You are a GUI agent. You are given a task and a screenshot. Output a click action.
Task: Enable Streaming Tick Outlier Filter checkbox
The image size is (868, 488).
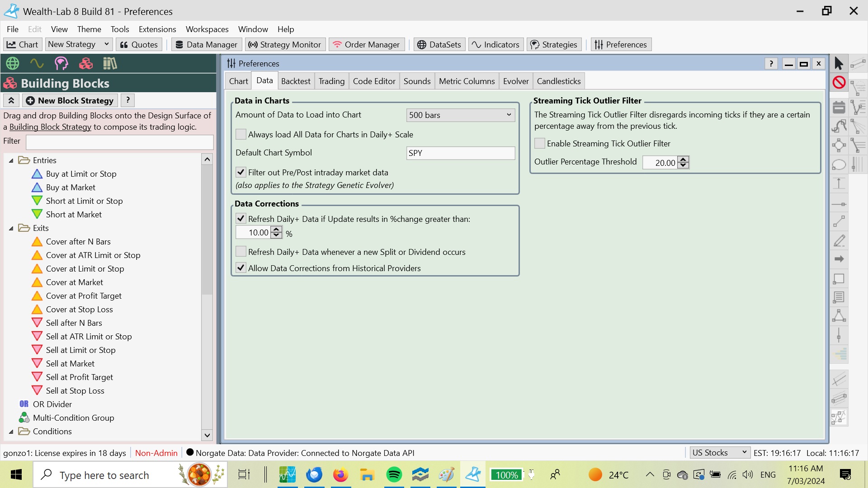point(540,143)
